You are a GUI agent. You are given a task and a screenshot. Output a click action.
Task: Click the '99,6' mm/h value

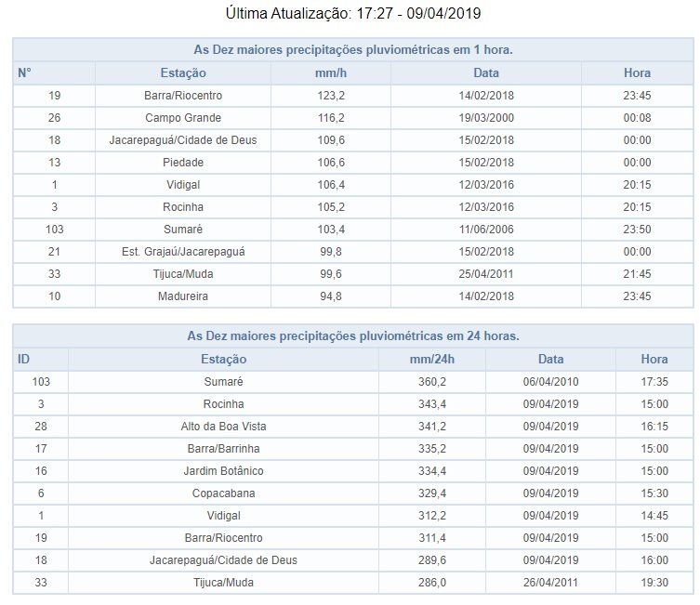331,274
